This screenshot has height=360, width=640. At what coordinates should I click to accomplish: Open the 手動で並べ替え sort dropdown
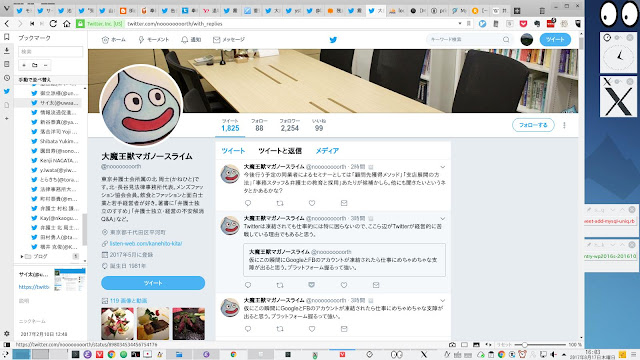[51, 80]
